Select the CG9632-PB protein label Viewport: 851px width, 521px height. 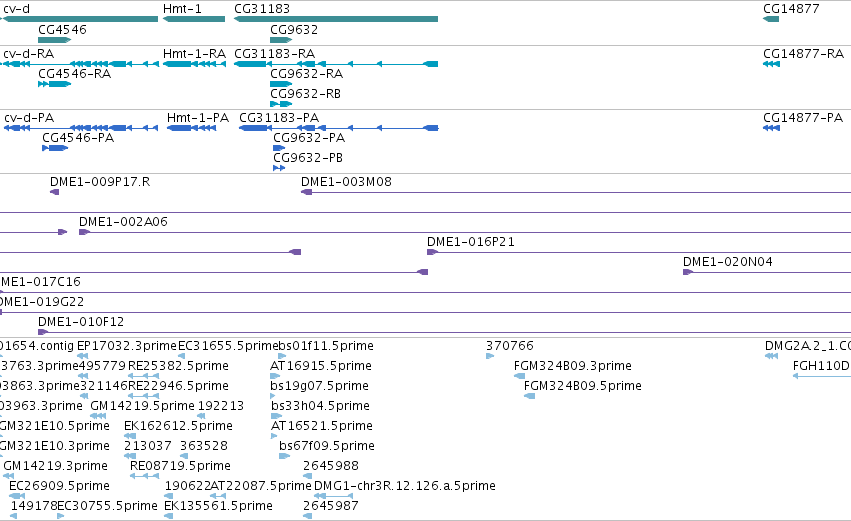tap(308, 158)
